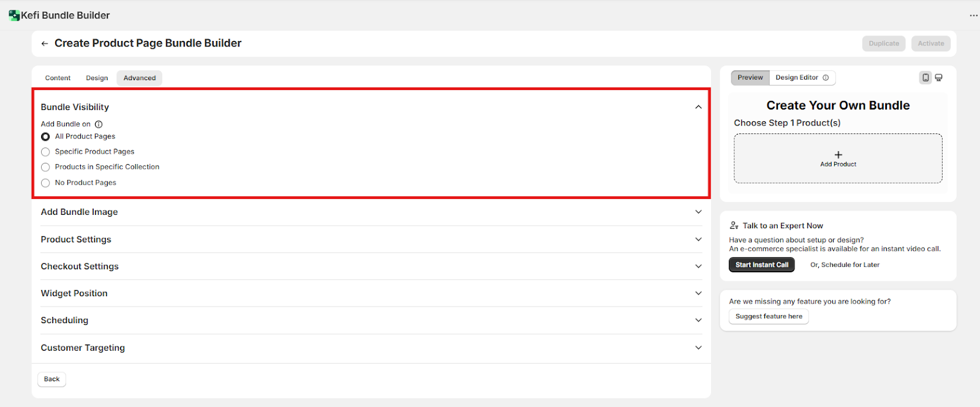This screenshot has height=407, width=980.
Task: Click info icon beside Design Editor
Action: click(x=826, y=78)
